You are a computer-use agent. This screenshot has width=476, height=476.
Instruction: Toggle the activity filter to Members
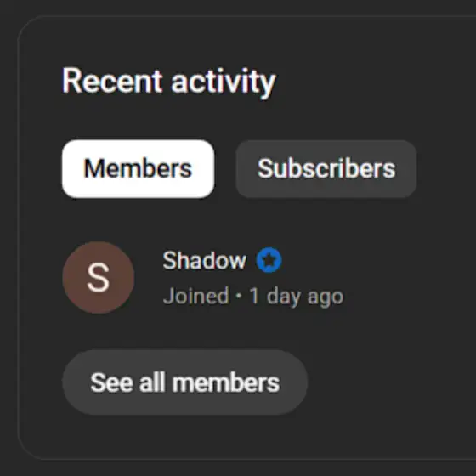138,169
